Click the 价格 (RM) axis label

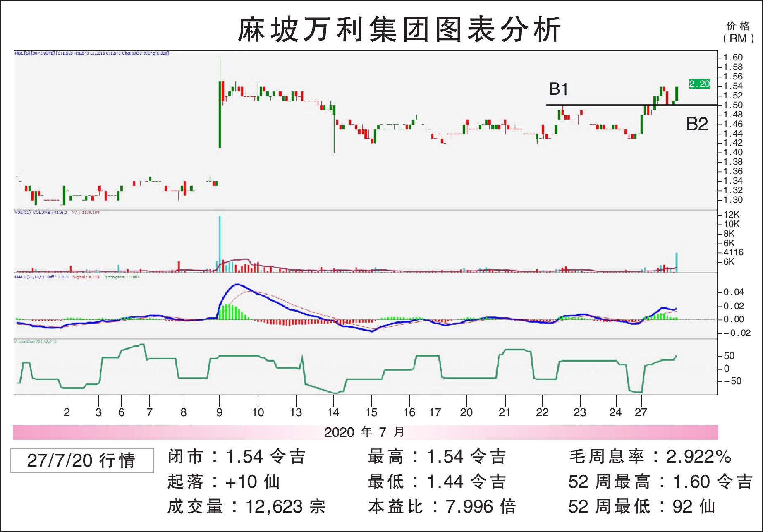(739, 32)
